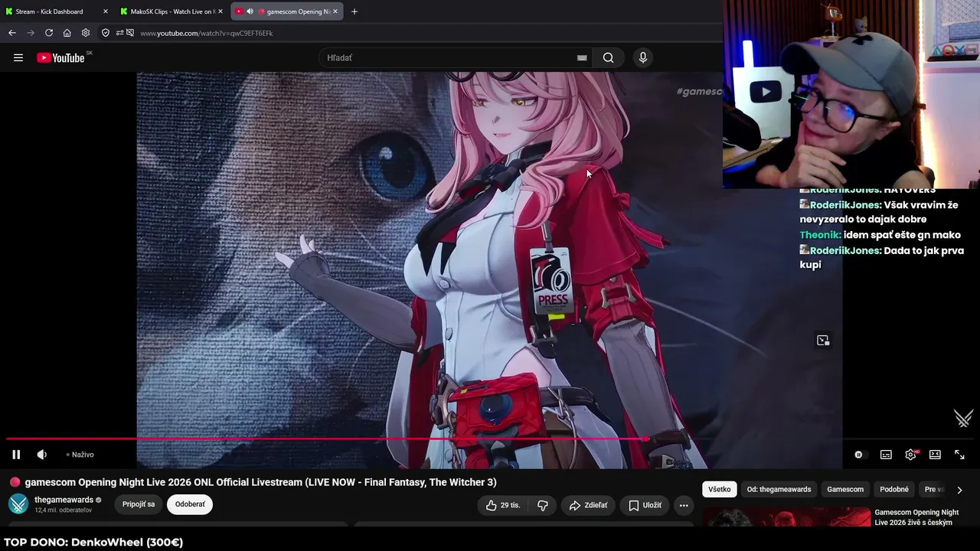The image size is (980, 551).
Task: Jump to live with the Naživo indicator
Action: coord(80,455)
